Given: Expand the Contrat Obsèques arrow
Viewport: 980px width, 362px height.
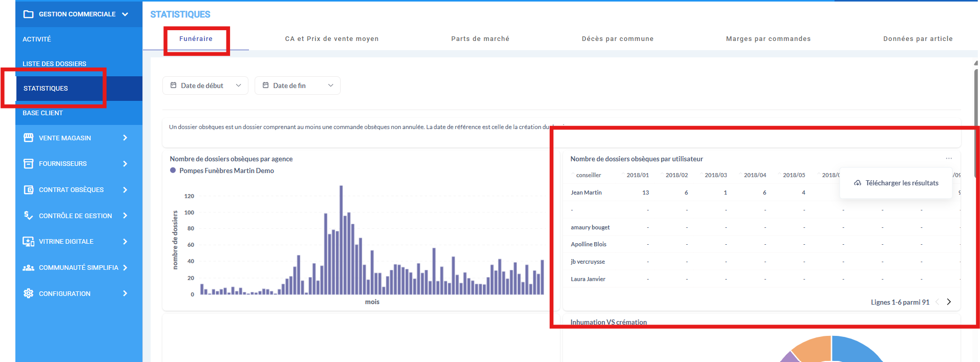Looking at the screenshot, I should click(x=125, y=190).
